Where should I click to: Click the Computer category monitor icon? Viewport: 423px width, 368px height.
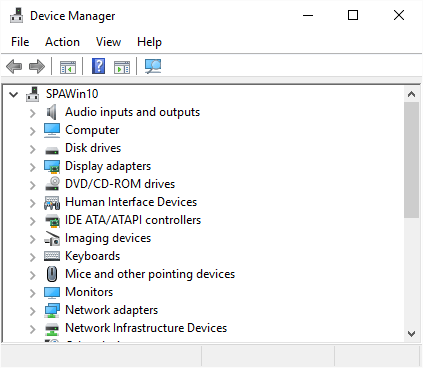pyautogui.click(x=52, y=130)
